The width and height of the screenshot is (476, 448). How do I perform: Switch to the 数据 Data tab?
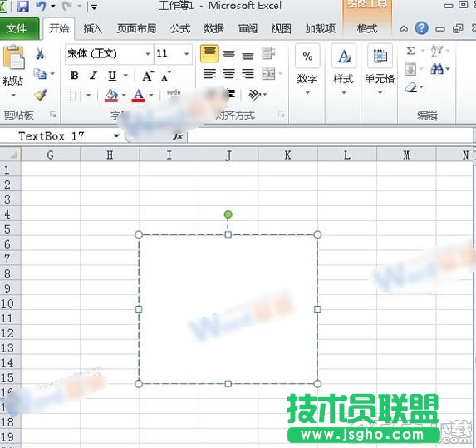[x=214, y=29]
